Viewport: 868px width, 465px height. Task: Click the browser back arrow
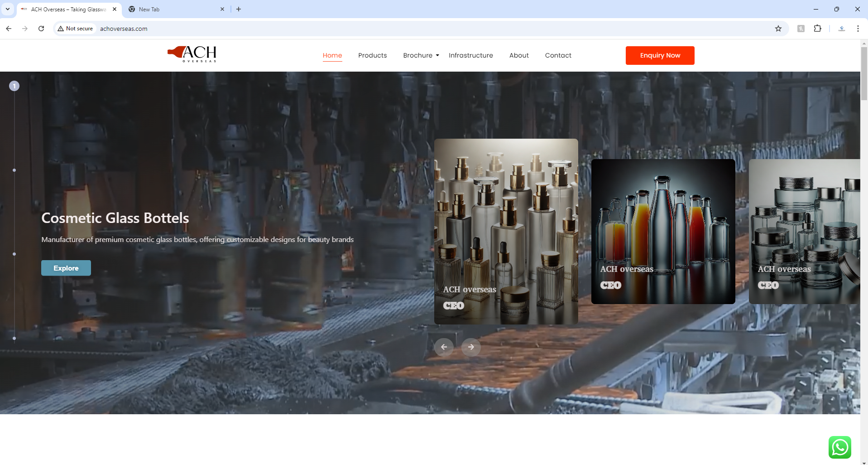tap(9, 29)
